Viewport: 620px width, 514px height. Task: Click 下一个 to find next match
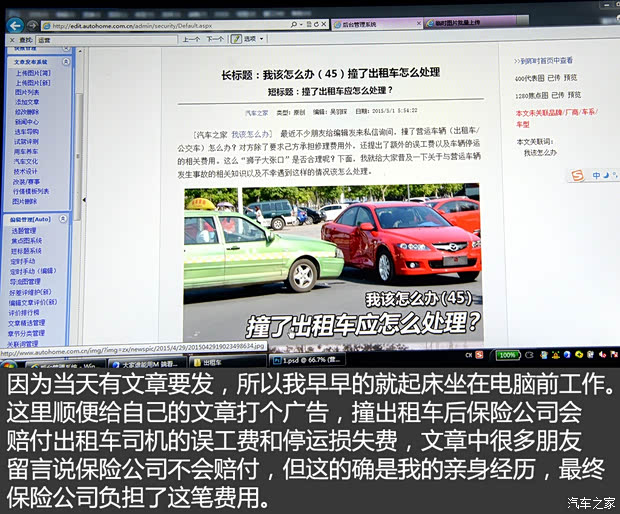point(215,39)
